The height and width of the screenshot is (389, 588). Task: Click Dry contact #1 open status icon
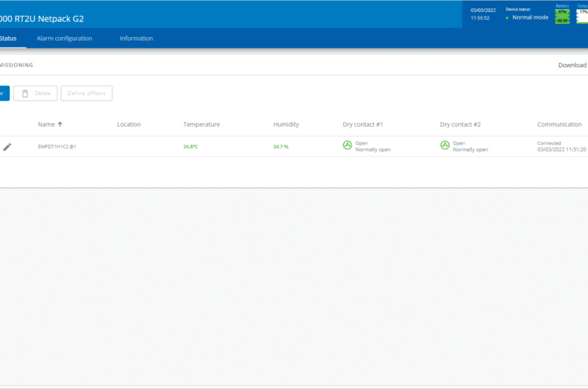(x=348, y=145)
